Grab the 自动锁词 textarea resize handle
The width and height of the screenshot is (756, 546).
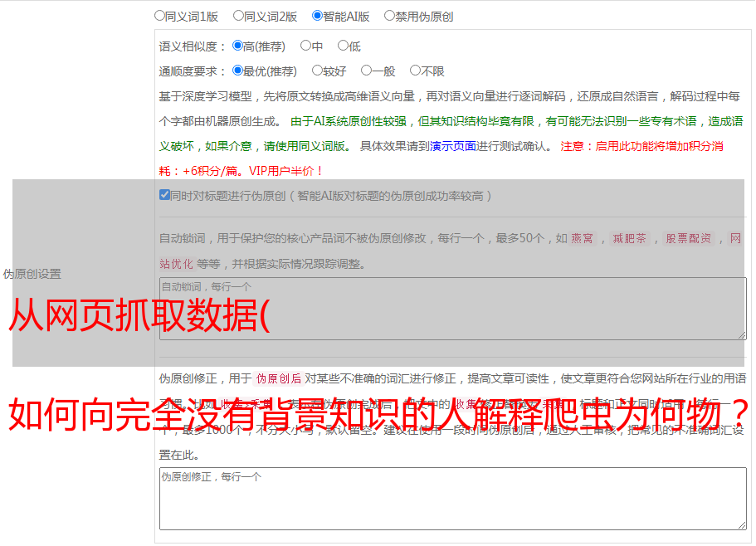742,335
